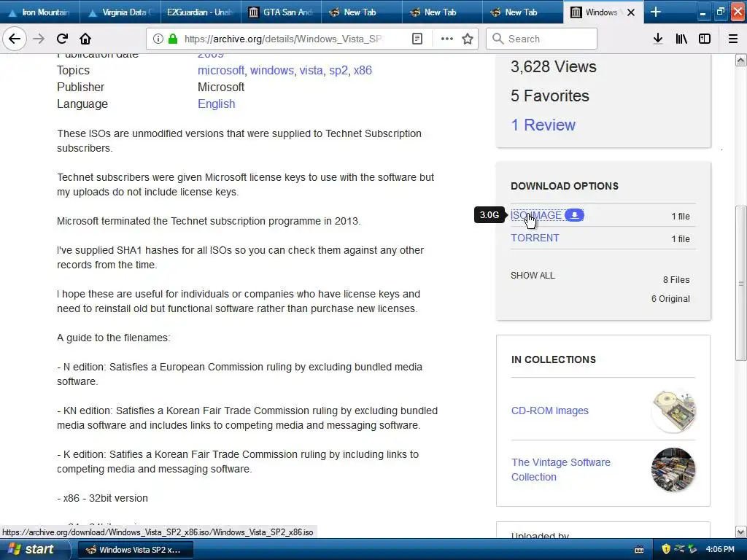This screenshot has height=560, width=747.
Task: Click the 3,628 Views text
Action: [553, 66]
